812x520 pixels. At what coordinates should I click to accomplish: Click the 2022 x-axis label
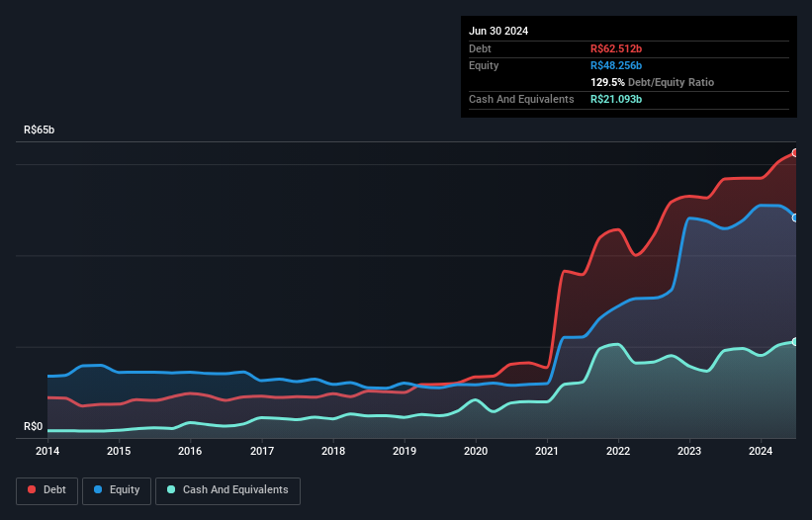[618, 451]
